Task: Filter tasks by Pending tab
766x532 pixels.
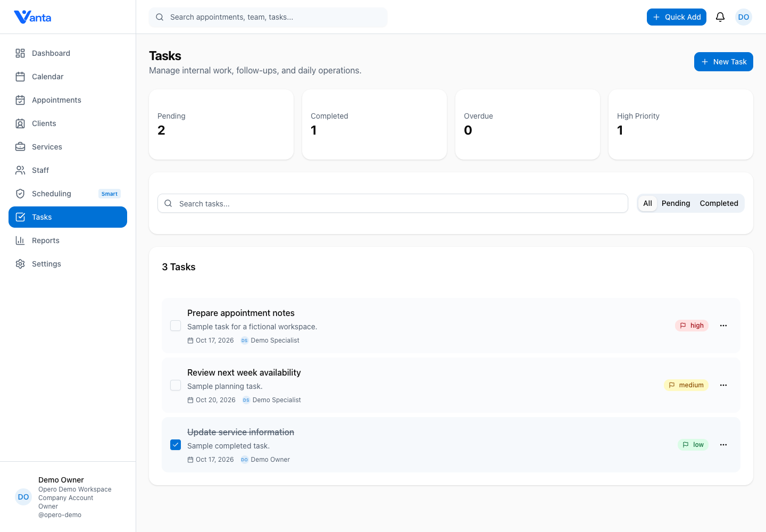Action: pos(676,203)
